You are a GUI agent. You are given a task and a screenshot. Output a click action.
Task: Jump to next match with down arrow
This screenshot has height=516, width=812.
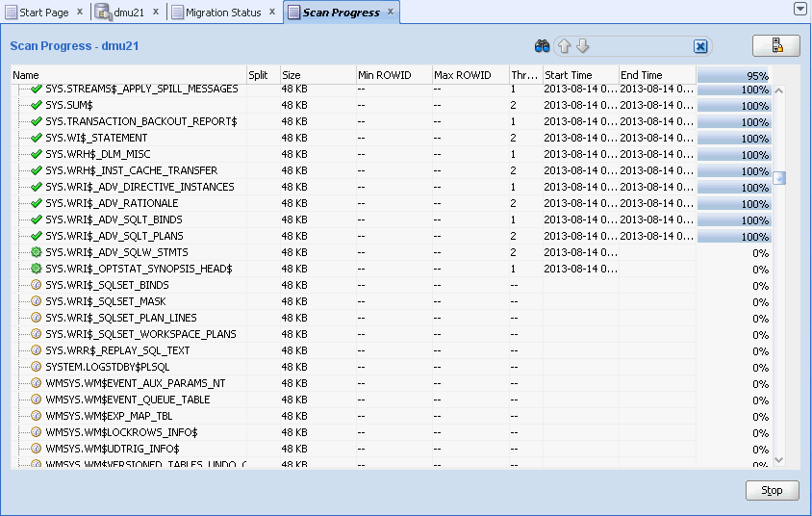click(583, 46)
